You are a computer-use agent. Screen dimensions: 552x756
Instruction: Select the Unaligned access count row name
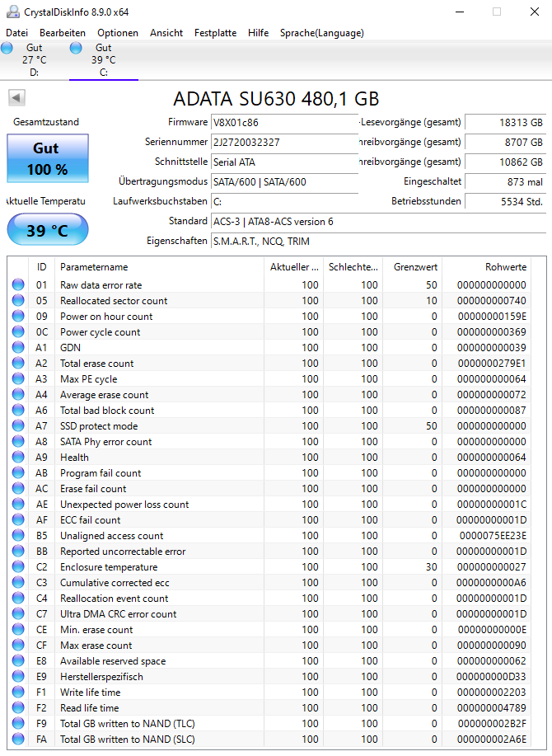click(112, 536)
